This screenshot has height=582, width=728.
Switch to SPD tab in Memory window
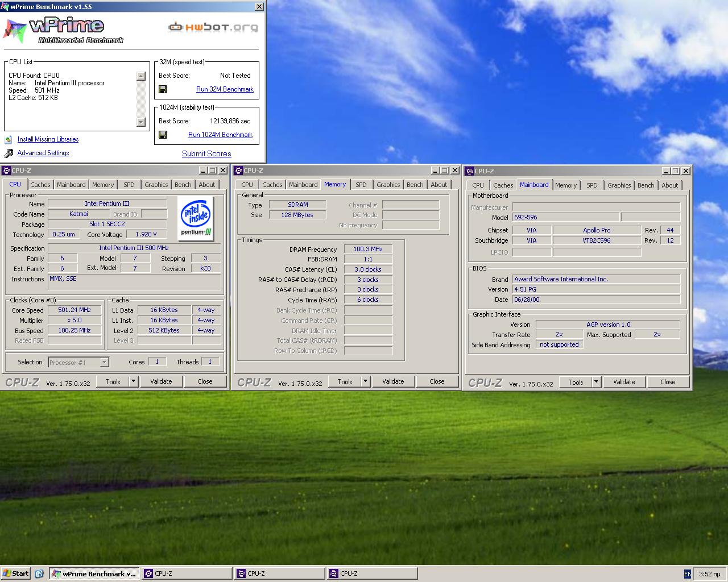tap(361, 185)
